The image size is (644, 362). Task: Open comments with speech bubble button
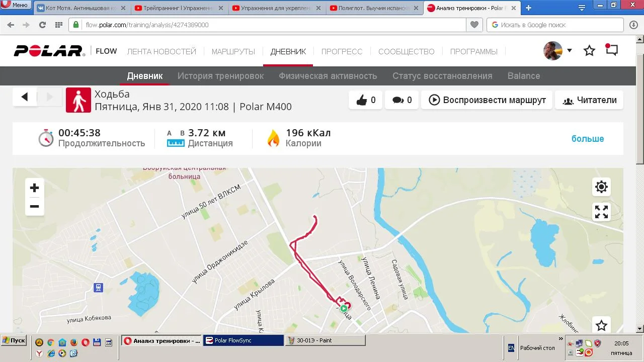click(402, 100)
